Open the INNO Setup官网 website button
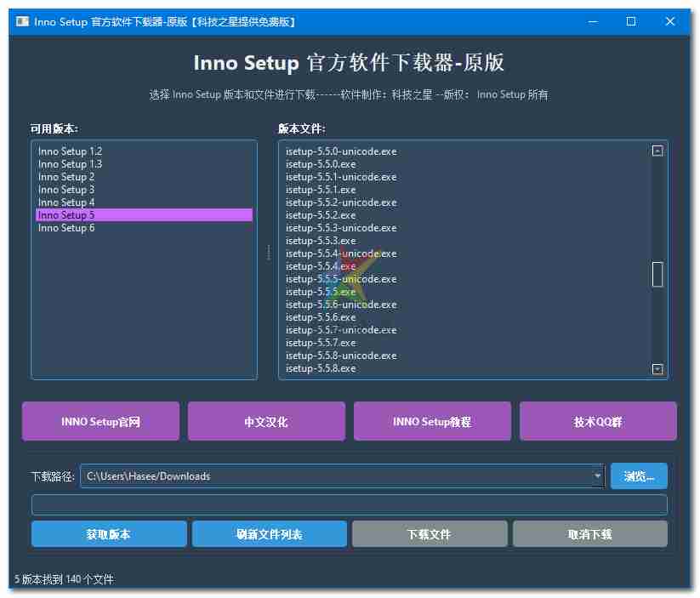 [x=100, y=421]
